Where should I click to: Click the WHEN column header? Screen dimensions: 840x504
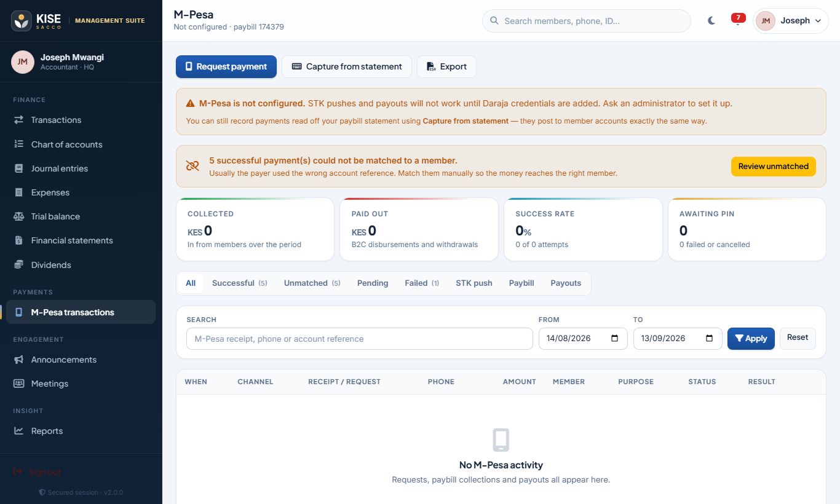point(196,382)
